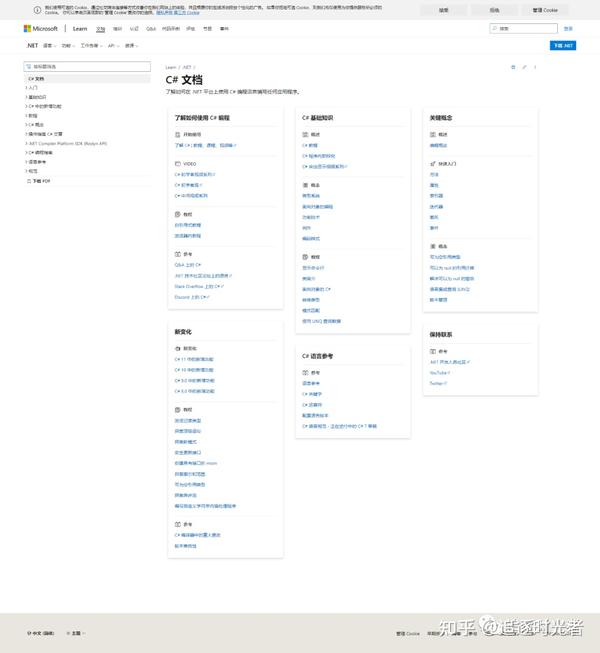
Task: Click the 开始使用 section icon
Action: point(177,135)
